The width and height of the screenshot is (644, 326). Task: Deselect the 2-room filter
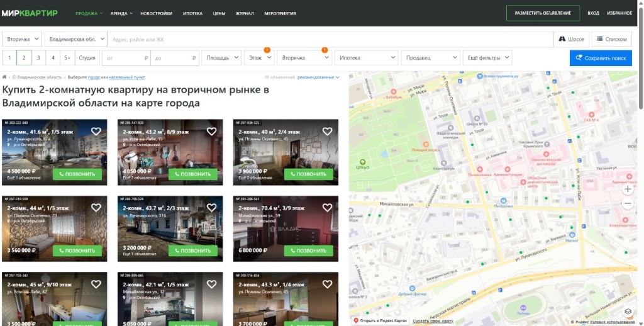pos(24,58)
